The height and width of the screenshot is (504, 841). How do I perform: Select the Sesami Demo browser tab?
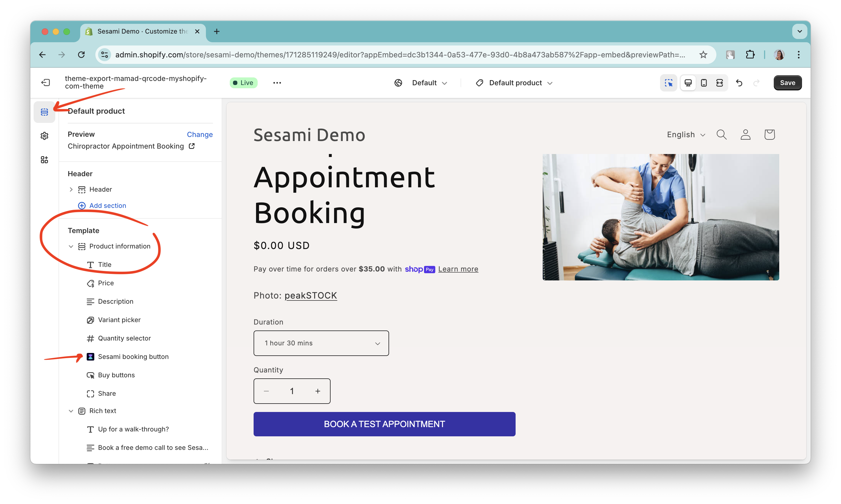[143, 32]
